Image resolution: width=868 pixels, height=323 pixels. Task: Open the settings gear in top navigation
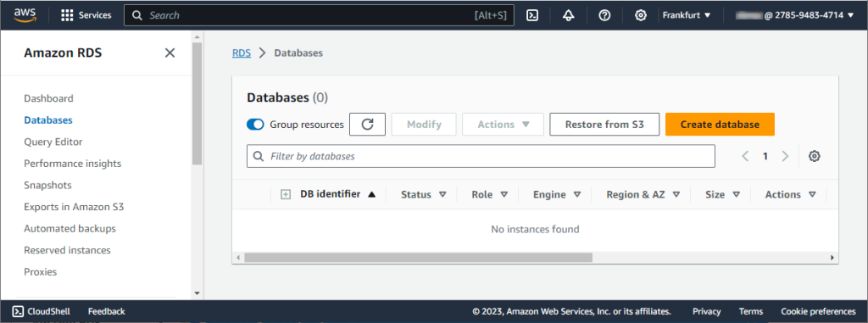[x=641, y=15]
